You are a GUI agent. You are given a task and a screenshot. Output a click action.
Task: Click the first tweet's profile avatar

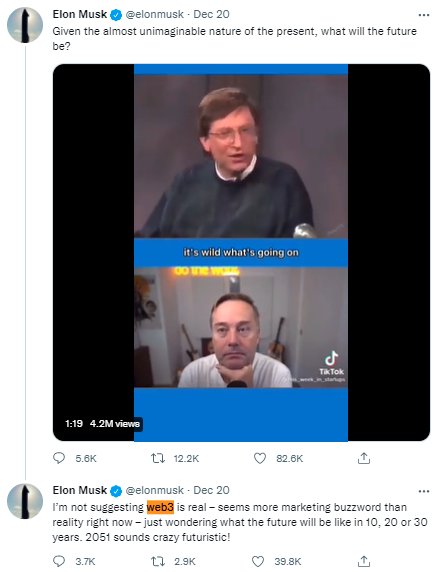pyautogui.click(x=25, y=25)
